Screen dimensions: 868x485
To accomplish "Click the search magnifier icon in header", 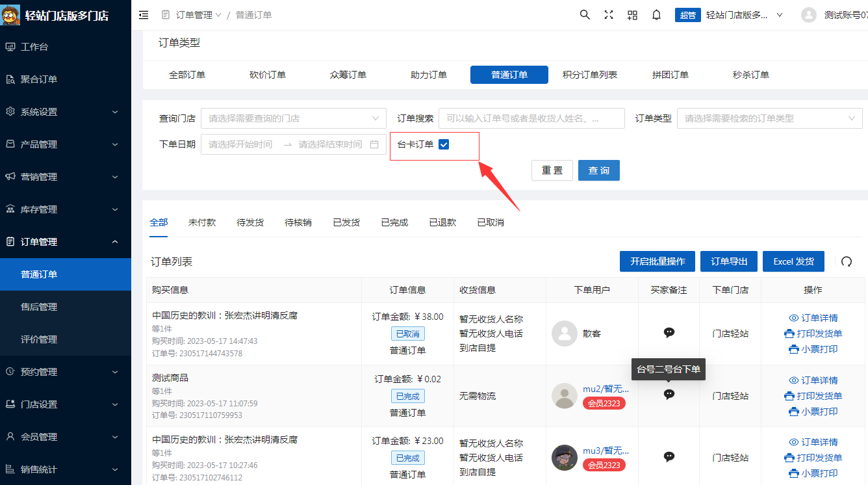I will [x=585, y=15].
